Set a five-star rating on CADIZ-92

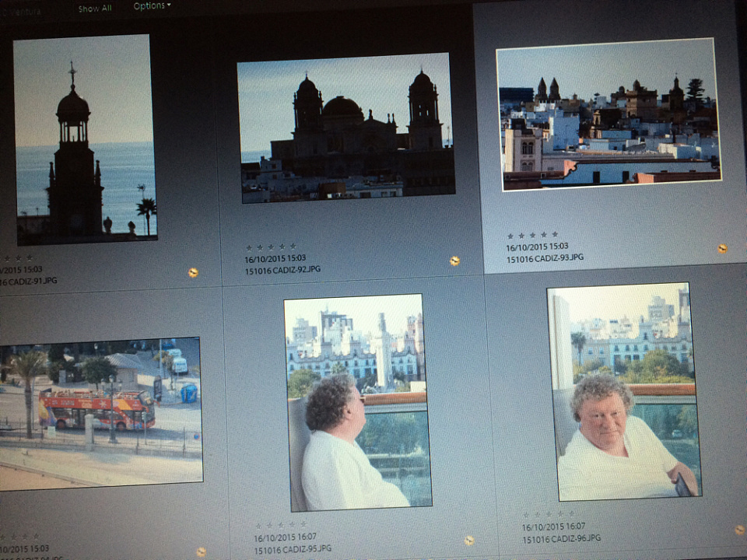[x=293, y=246]
